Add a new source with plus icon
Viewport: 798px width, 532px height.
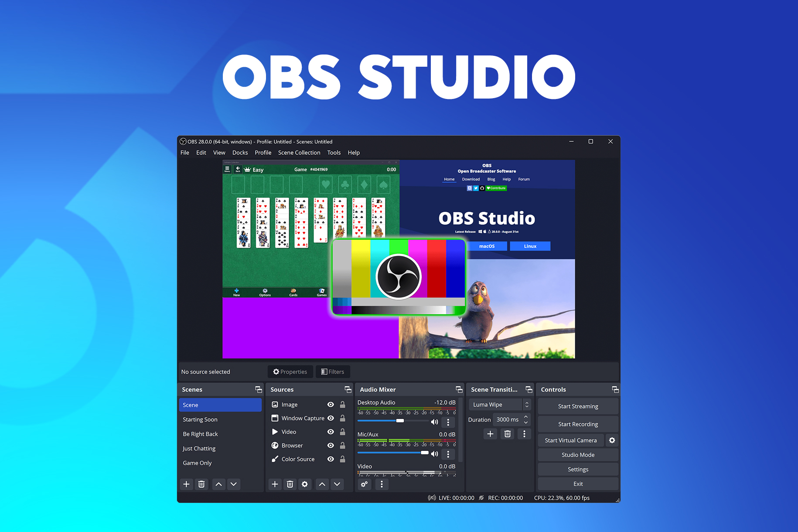point(275,484)
